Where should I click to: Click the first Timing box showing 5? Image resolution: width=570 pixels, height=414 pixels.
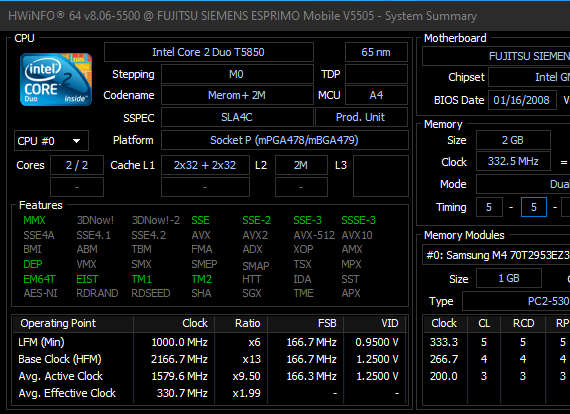489,207
